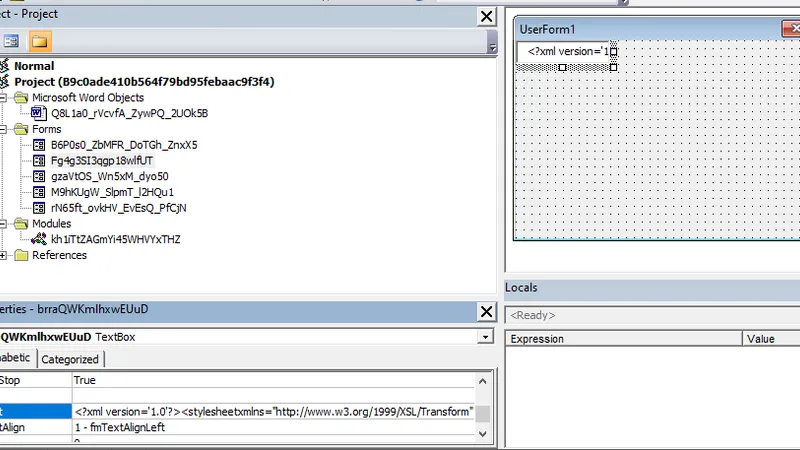
Task: Click form icon for M9hKUgW_SlpmT_l2HQu1
Action: 39,192
